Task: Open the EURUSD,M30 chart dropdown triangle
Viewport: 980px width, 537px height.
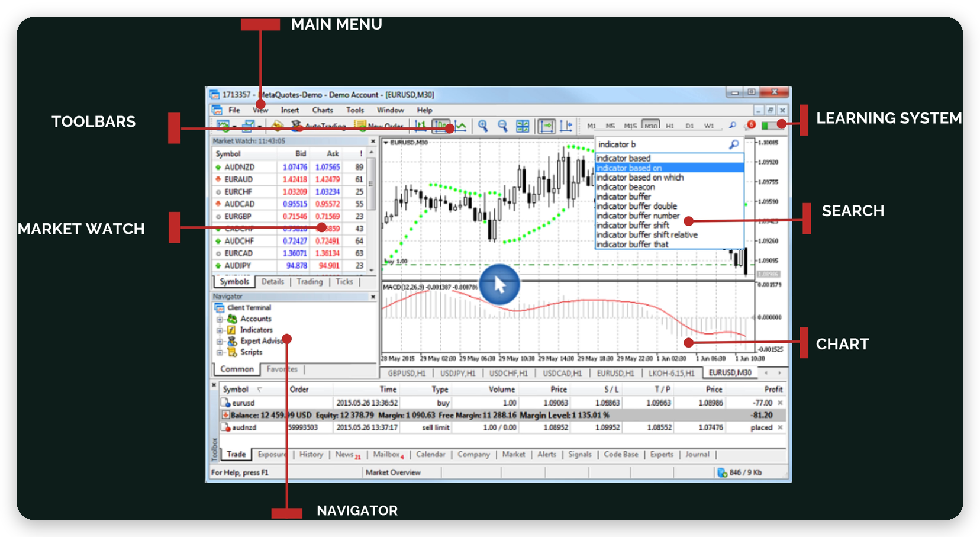Action: pyautogui.click(x=386, y=143)
